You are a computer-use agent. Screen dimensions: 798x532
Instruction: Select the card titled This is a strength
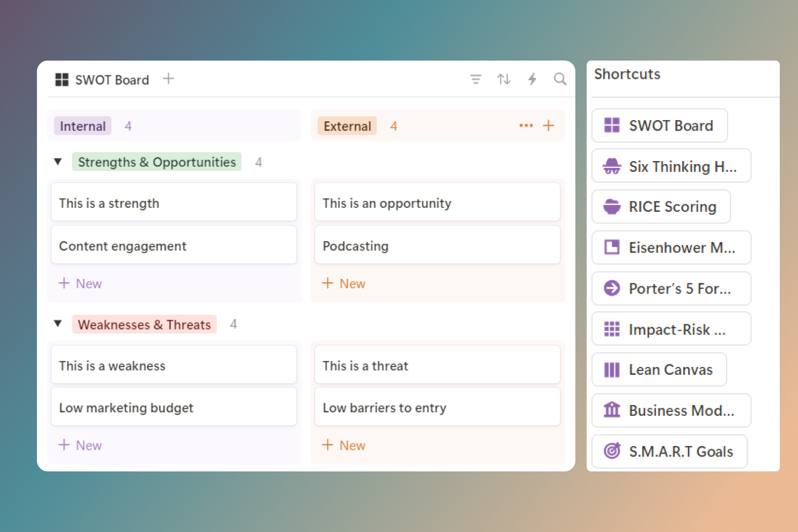point(173,202)
